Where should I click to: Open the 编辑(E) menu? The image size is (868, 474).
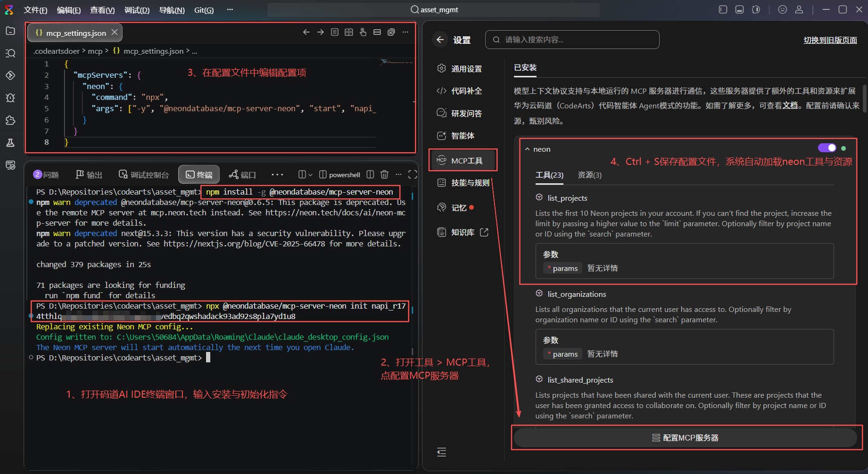coord(69,10)
